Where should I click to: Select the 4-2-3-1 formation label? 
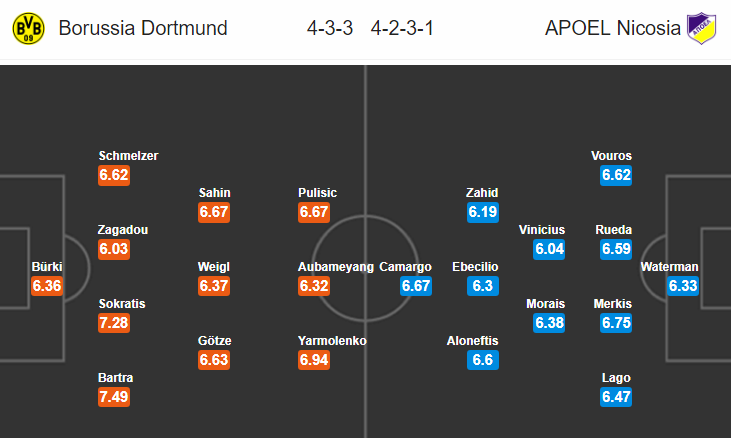click(402, 28)
